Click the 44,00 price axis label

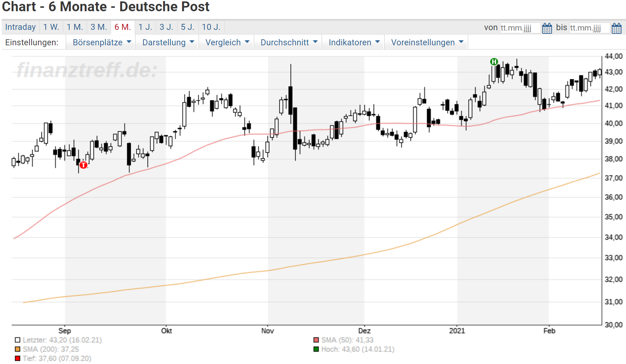(614, 56)
